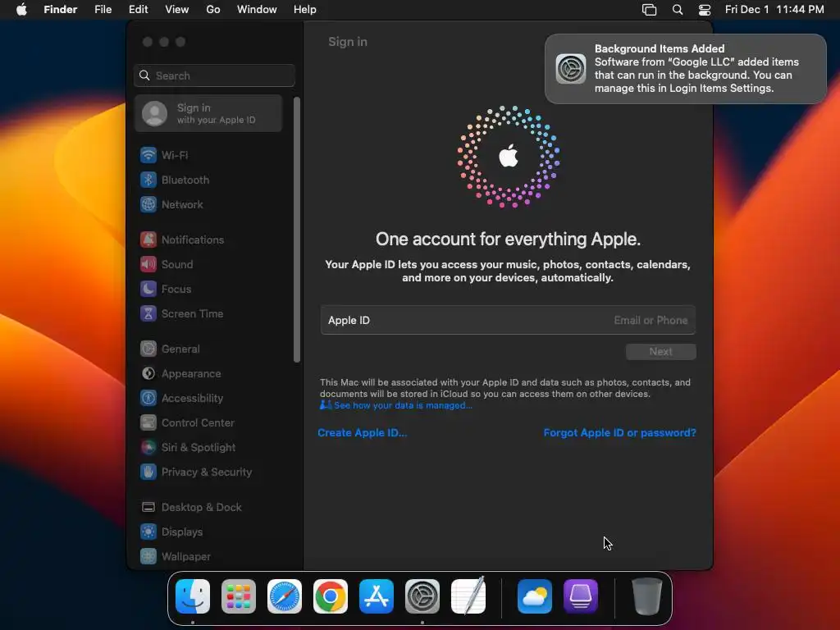Open the File menu
This screenshot has width=840, height=630.
pyautogui.click(x=103, y=10)
